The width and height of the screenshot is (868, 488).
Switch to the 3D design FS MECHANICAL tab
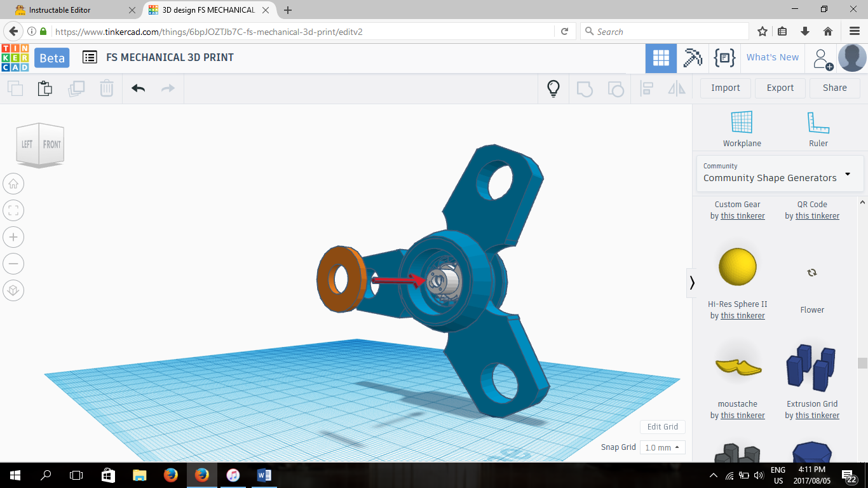point(208,10)
